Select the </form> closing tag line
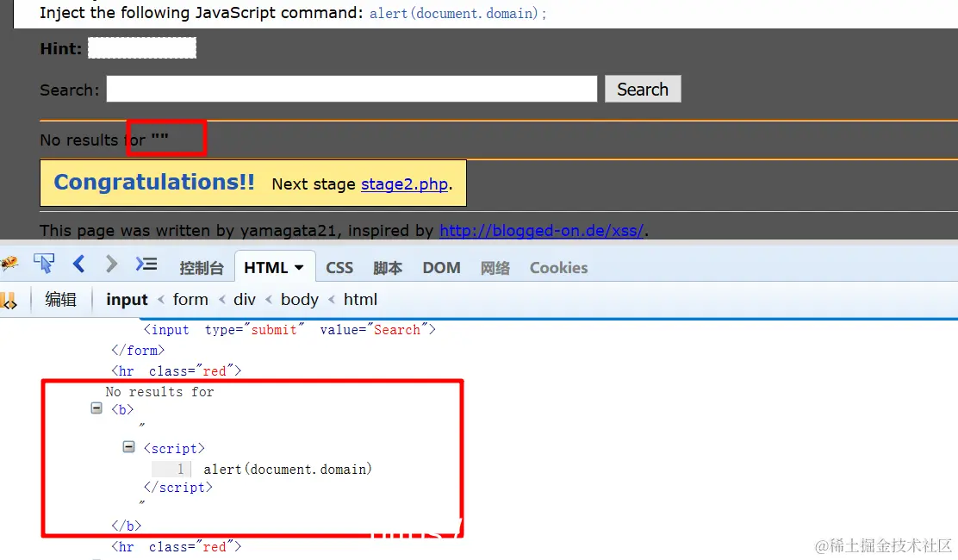The image size is (958, 560). [138, 351]
